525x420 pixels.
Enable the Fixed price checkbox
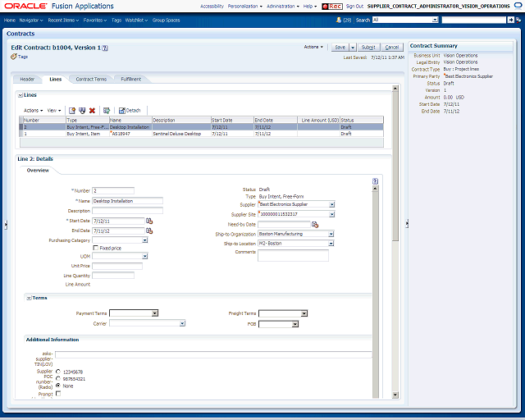point(96,248)
